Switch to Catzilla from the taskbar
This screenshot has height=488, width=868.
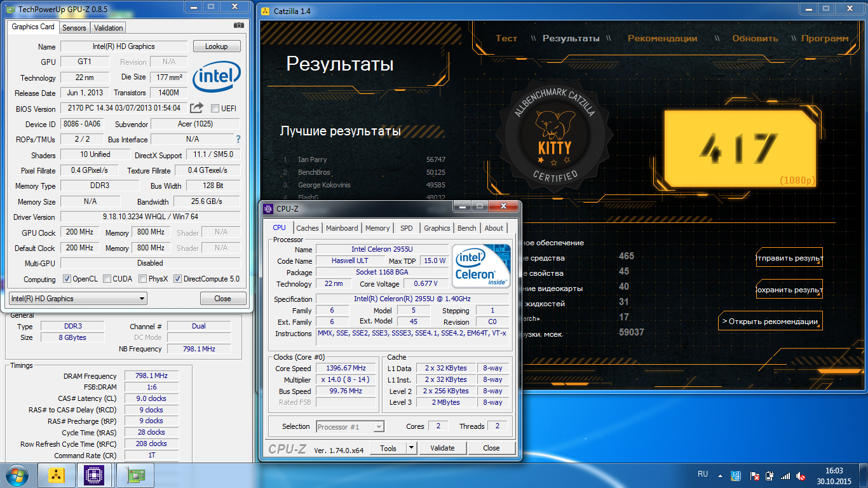point(57,475)
